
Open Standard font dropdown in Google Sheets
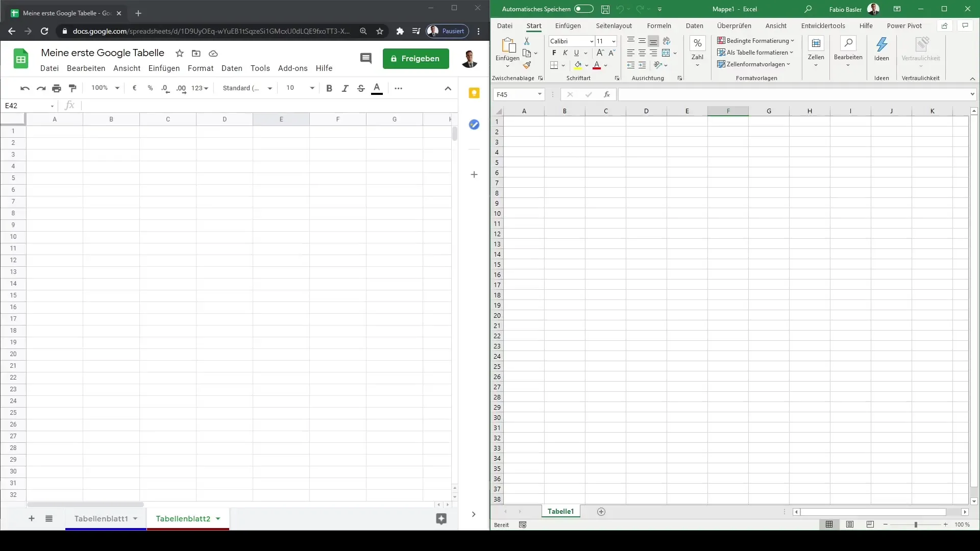[248, 88]
